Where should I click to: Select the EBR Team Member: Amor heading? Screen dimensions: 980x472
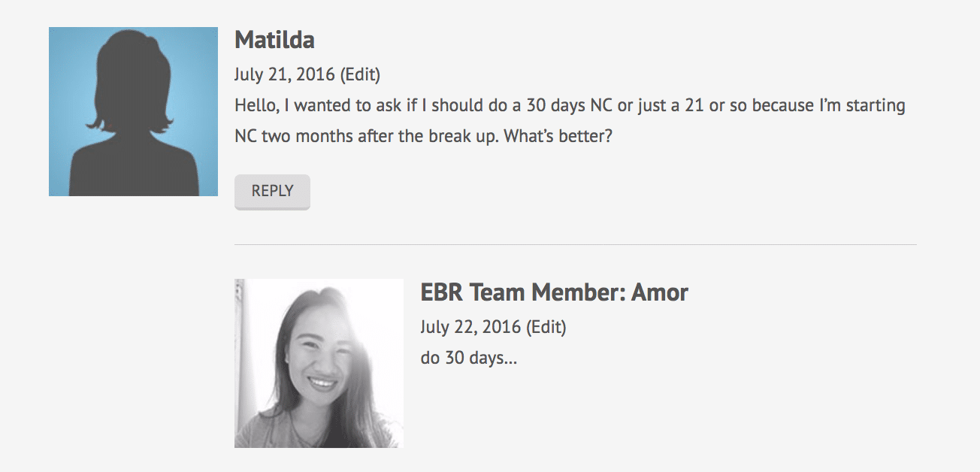pyautogui.click(x=554, y=292)
